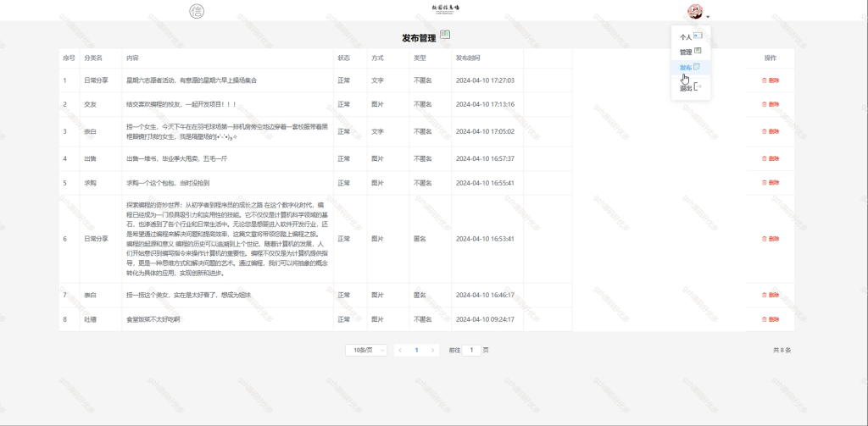The height and width of the screenshot is (426, 868).
Task: Collapse the avatar dropdown arrow
Action: point(708,17)
